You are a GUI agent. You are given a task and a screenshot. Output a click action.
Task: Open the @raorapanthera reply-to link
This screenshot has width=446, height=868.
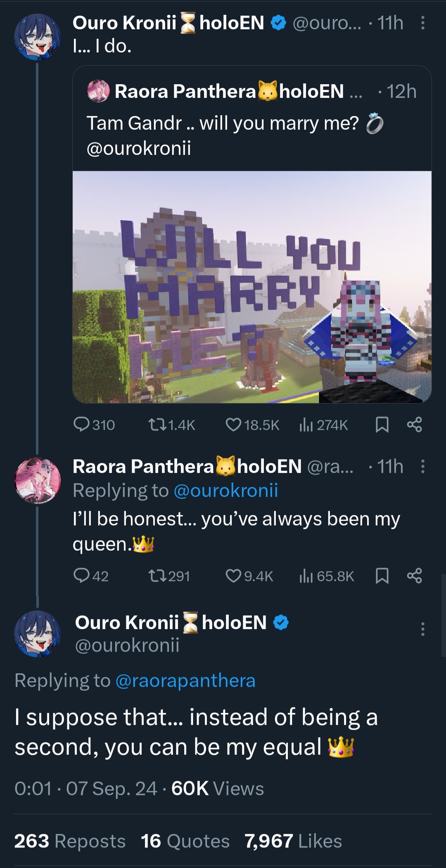185,680
